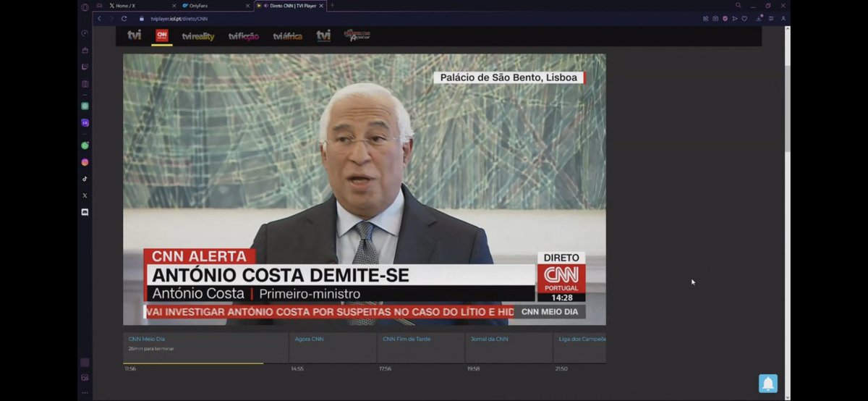Open the Jornal da CNN entry

(509, 347)
